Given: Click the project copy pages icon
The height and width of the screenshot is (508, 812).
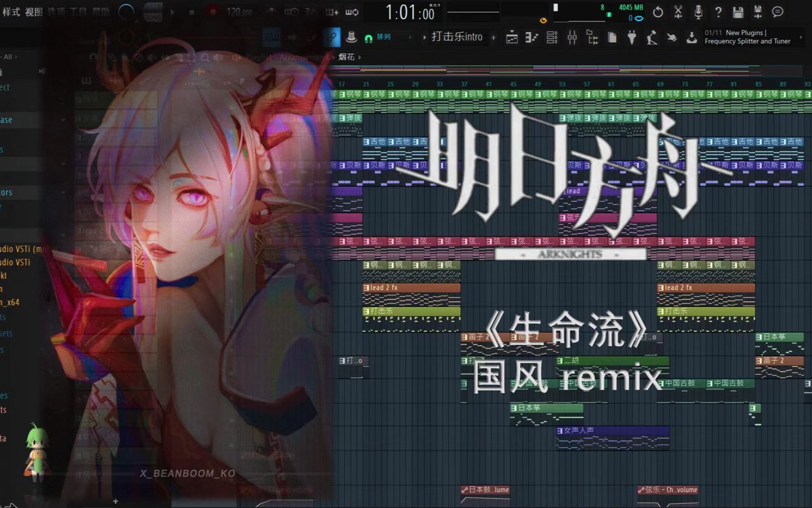Looking at the screenshot, I should (612, 38).
